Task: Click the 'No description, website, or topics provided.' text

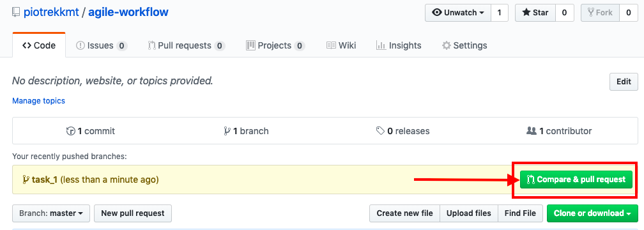Action: [112, 80]
